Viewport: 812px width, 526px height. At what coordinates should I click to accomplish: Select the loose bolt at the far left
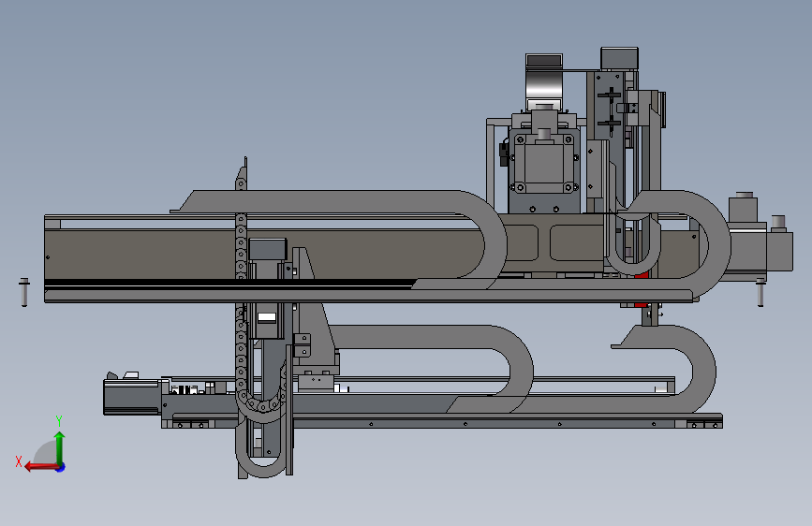pos(23,292)
